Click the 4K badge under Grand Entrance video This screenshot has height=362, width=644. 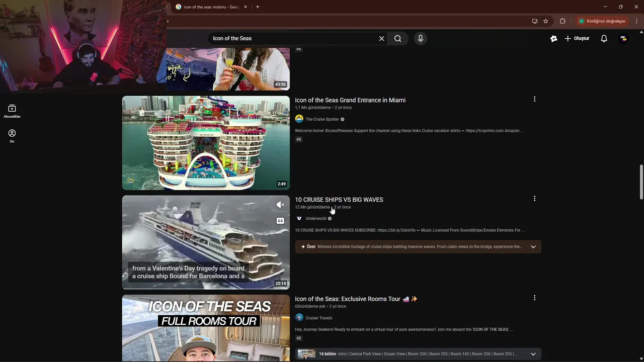pyautogui.click(x=299, y=139)
